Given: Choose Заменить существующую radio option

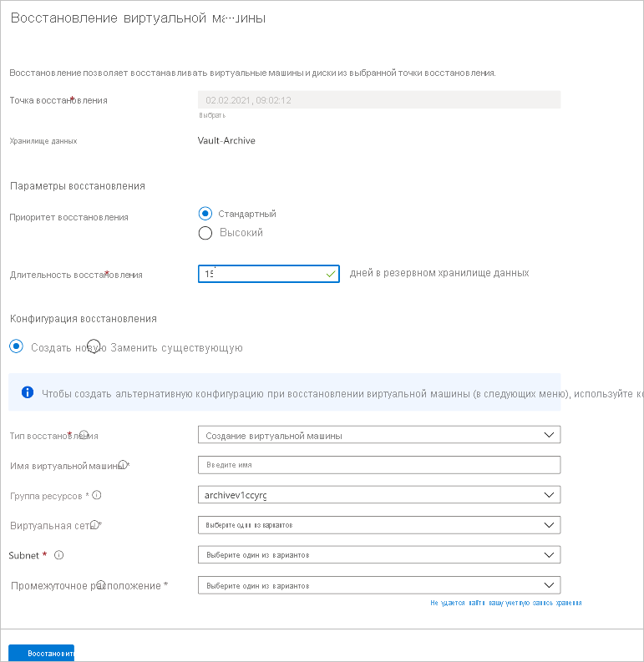Looking at the screenshot, I should pos(94,346).
